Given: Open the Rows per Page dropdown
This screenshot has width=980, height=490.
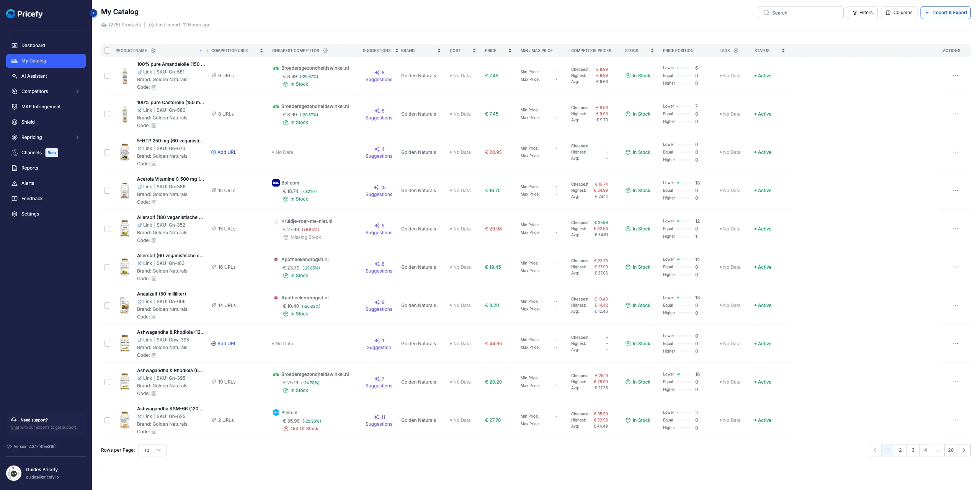Looking at the screenshot, I should point(152,450).
